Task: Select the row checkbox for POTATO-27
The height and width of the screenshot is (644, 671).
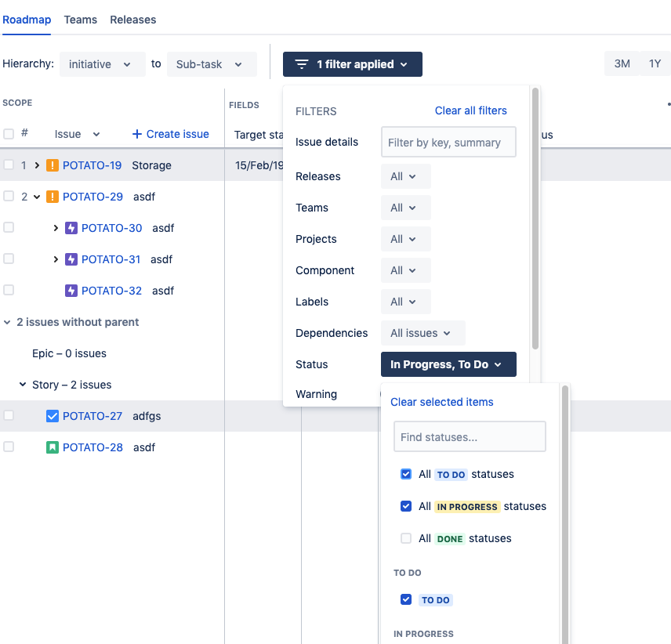Action: pos(9,416)
